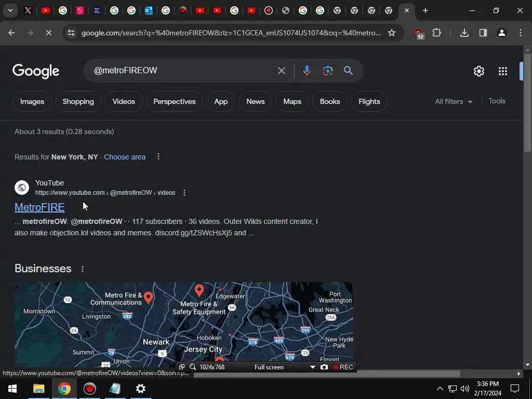532x399 pixels.
Task: Open the MetroFIRE YouTube result
Action: [x=39, y=207]
